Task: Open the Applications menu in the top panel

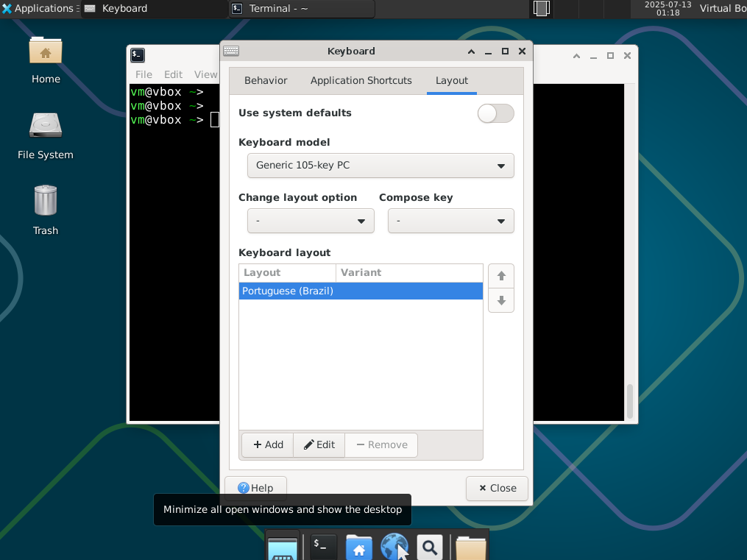Action: pyautogui.click(x=40, y=9)
